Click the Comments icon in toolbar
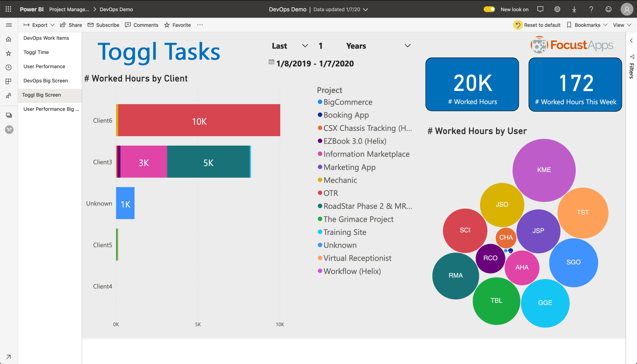Screen dimensions: 637x364 point(128,25)
